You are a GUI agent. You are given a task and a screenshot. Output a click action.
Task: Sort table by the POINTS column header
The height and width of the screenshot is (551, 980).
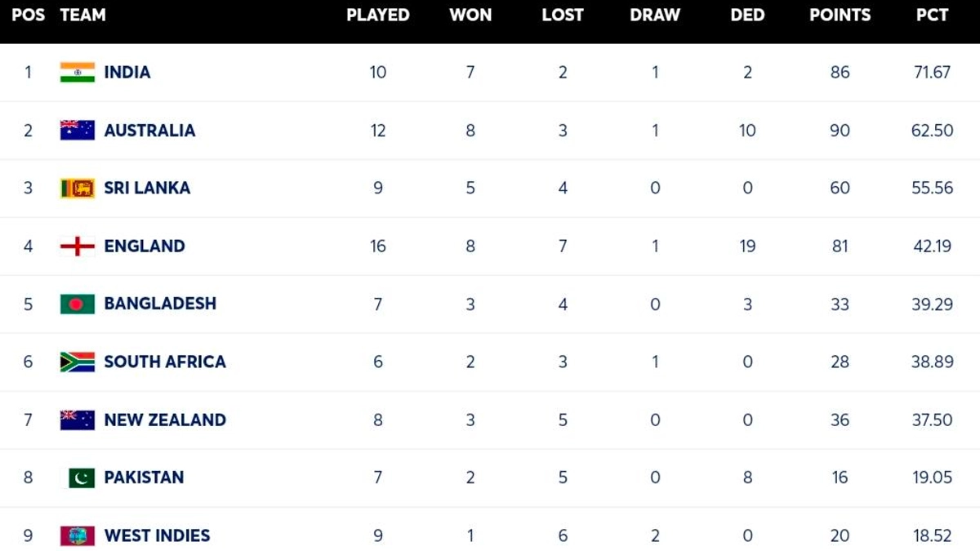840,16
